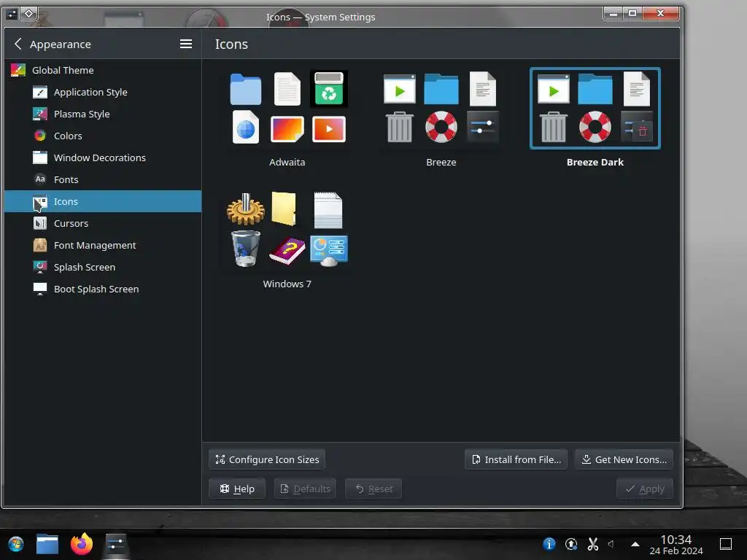747x560 pixels.
Task: Click the Font Management icon
Action: tap(40, 245)
